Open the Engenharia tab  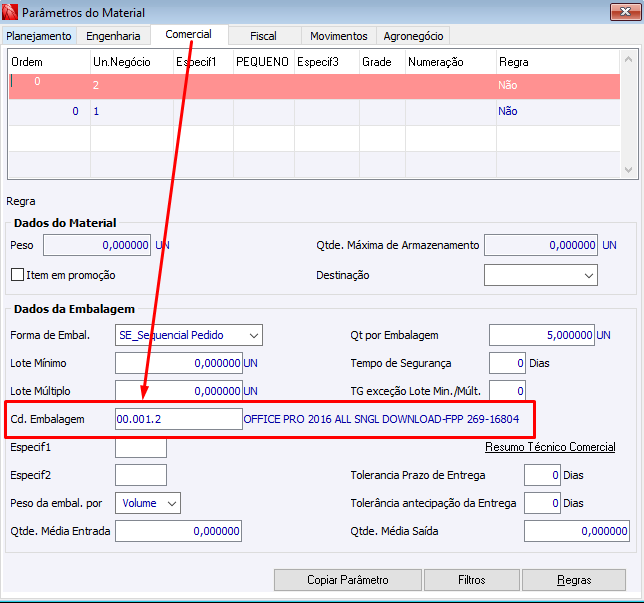click(113, 36)
